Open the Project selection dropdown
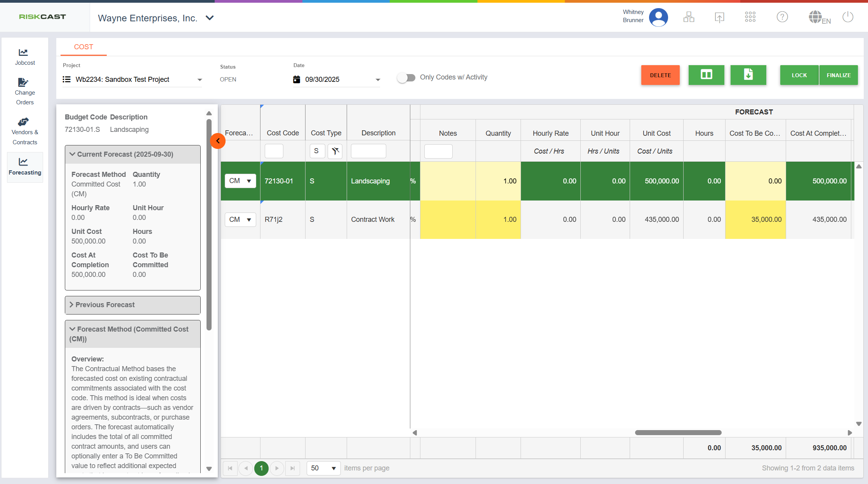 (200, 80)
